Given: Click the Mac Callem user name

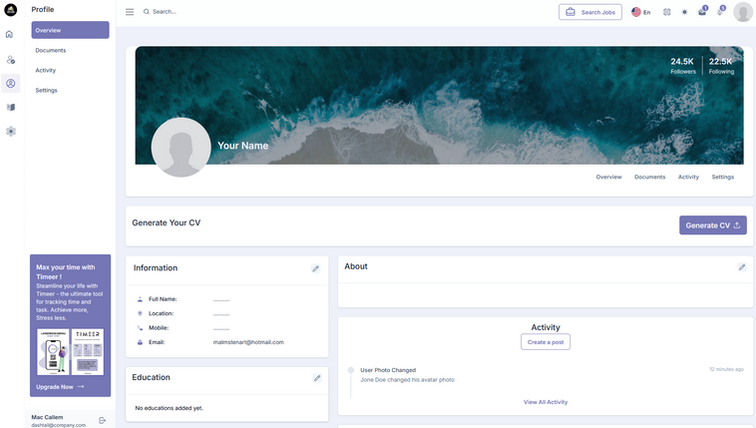Looking at the screenshot, I should pyautogui.click(x=47, y=417).
